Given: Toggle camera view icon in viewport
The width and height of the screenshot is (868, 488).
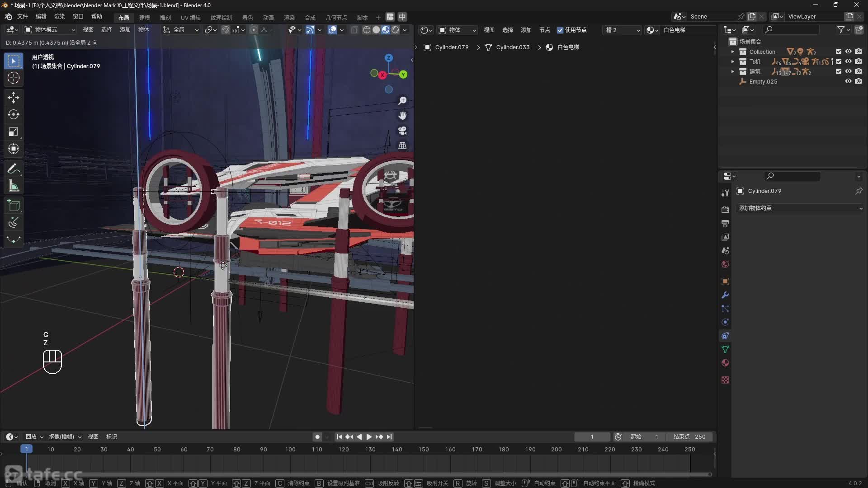Looking at the screenshot, I should click(x=402, y=131).
